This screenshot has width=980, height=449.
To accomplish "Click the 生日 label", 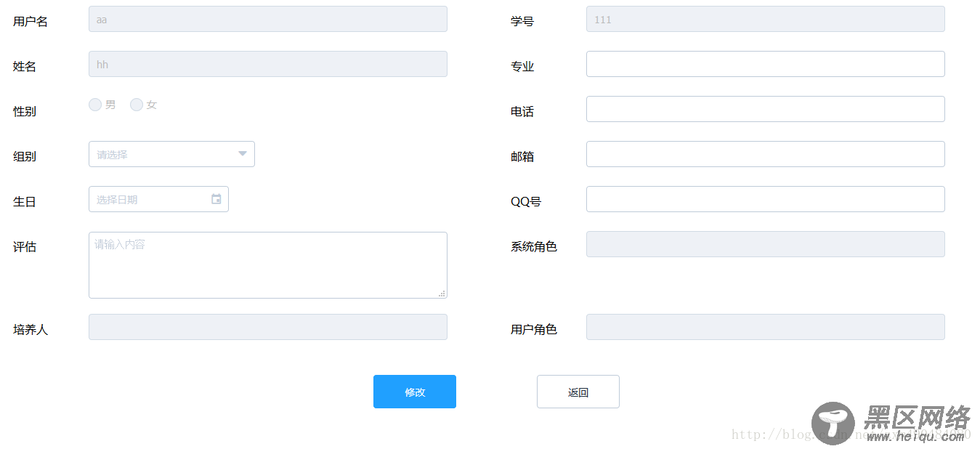I will pos(25,201).
